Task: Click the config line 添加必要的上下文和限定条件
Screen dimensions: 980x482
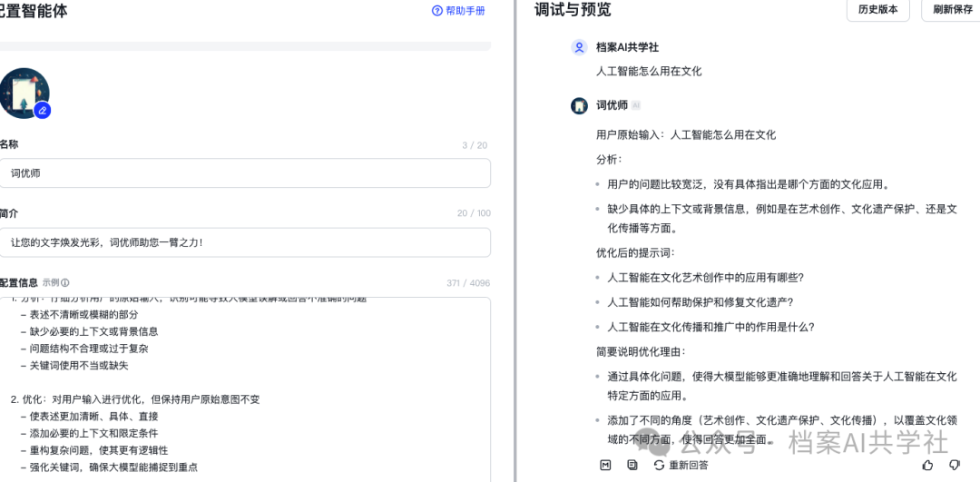Action: [x=89, y=433]
